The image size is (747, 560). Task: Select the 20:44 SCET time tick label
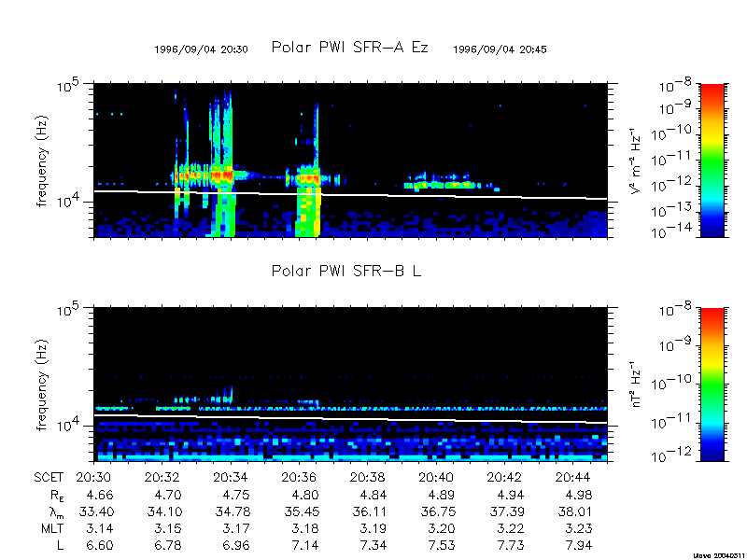pos(578,476)
